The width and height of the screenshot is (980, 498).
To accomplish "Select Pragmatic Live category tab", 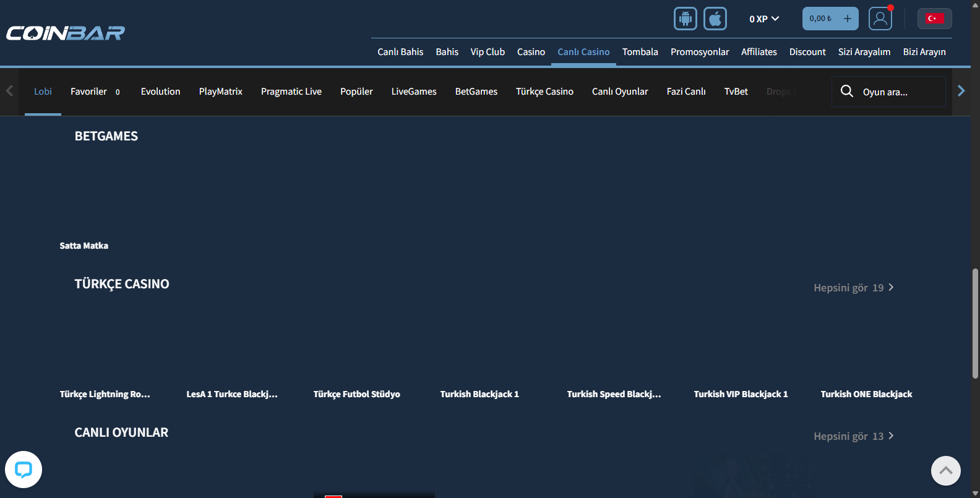I will pyautogui.click(x=291, y=92).
